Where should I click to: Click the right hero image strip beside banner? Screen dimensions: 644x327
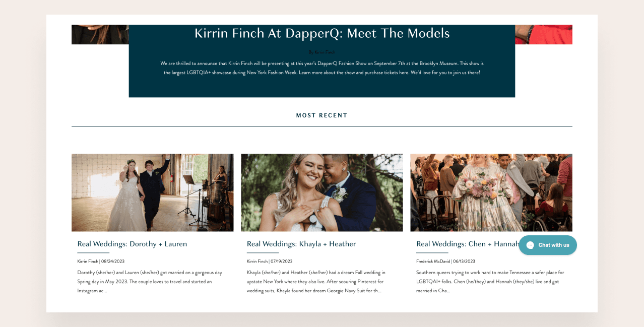[x=544, y=34]
